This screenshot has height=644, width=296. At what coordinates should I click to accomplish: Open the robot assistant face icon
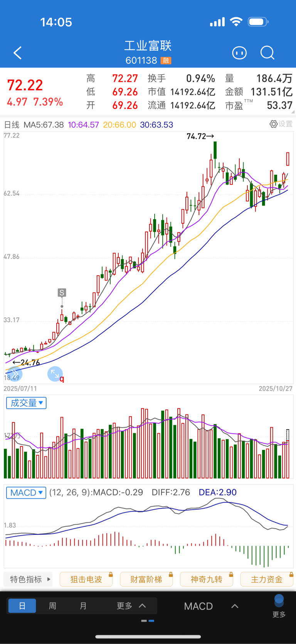click(x=239, y=53)
